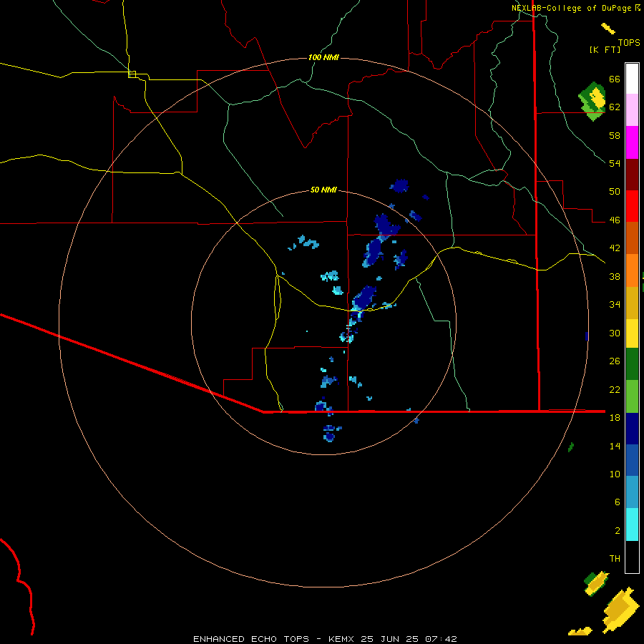The height and width of the screenshot is (644, 644).
Task: Select the dark red legend swatch above 50
Action: click(632, 175)
